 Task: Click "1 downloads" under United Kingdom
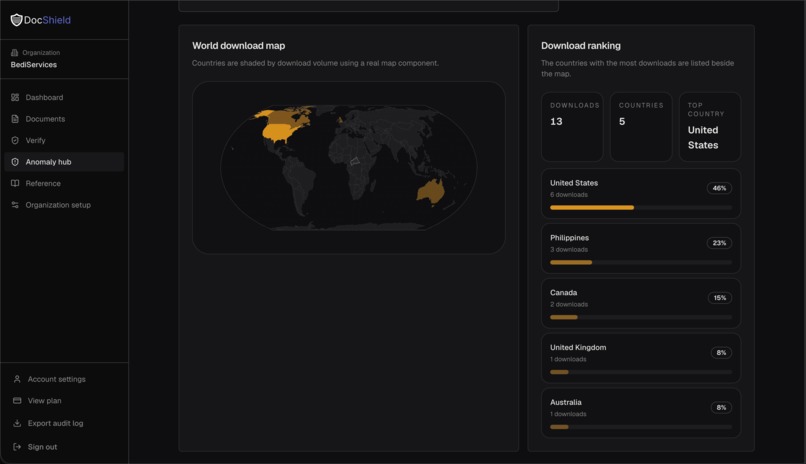click(x=568, y=359)
